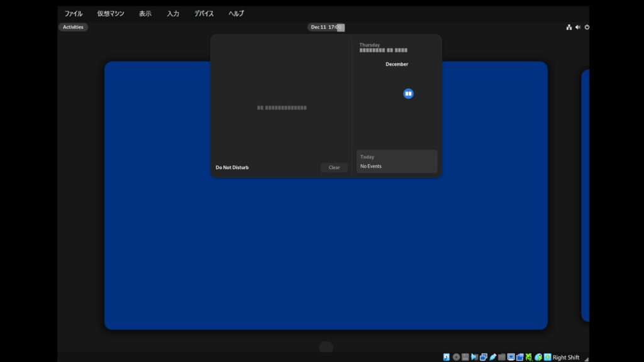Image resolution: width=644 pixels, height=362 pixels.
Task: Select the large blue workspace thumbnail
Action: pos(326,251)
